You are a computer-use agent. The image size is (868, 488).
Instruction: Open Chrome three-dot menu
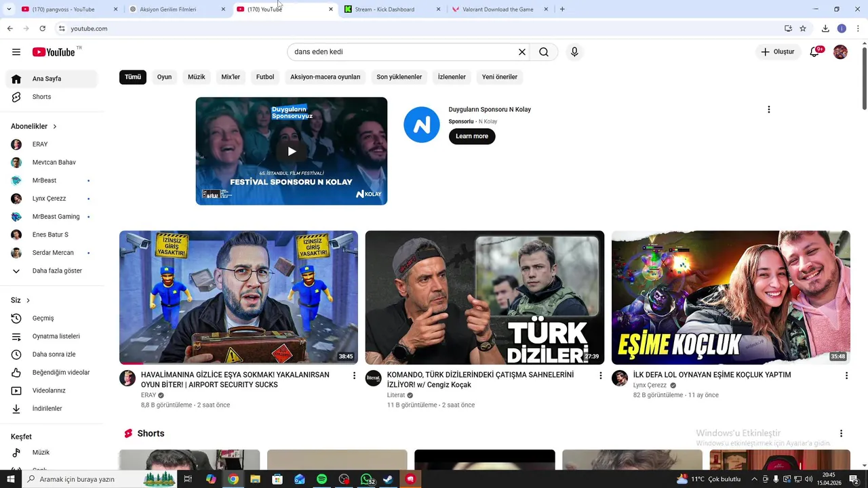point(858,28)
